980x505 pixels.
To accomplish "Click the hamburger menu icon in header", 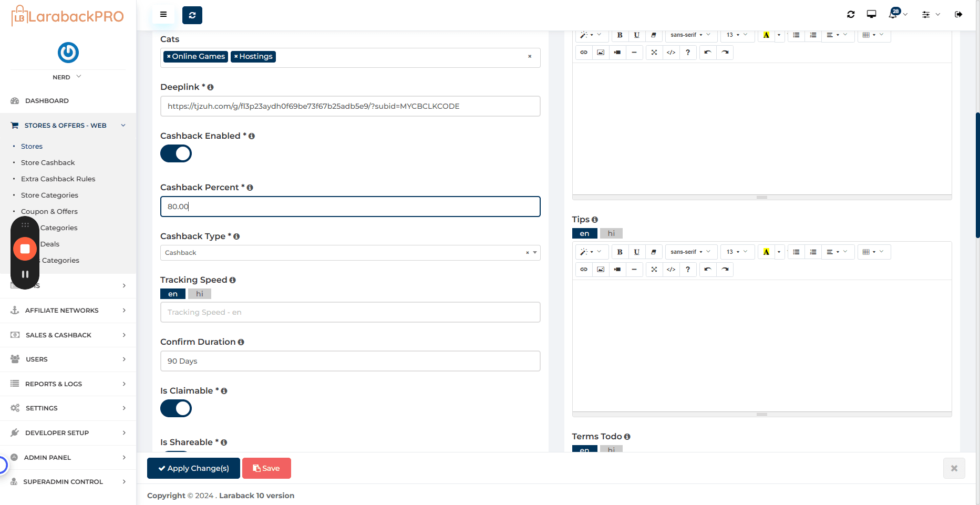I will click(x=163, y=15).
